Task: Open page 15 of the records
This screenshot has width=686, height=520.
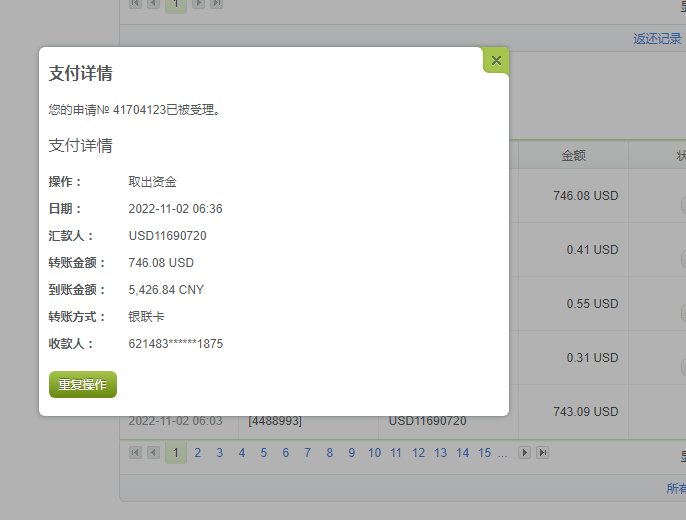Action: coord(484,453)
